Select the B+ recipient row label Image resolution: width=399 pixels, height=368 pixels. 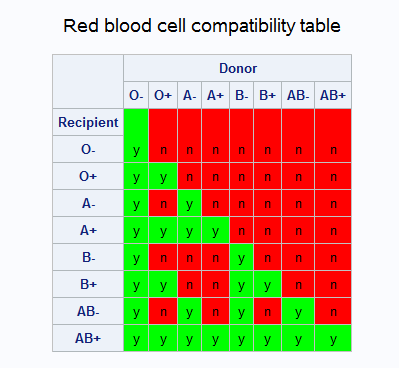(88, 284)
